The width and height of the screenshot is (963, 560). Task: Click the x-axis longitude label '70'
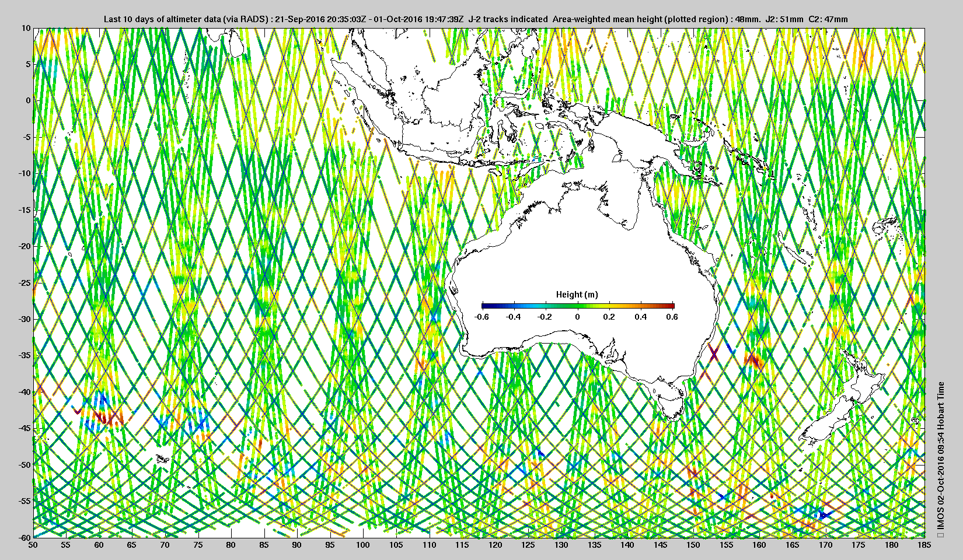point(165,545)
